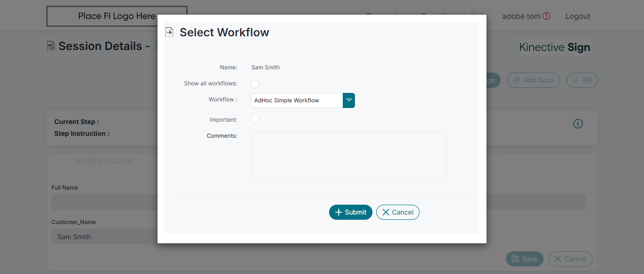Click the disk icon on the Save button
This screenshot has height=274, width=644.
pyautogui.click(x=515, y=259)
